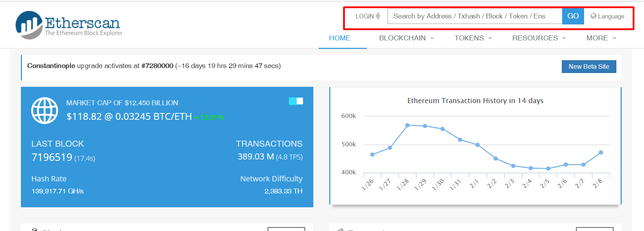Open the TOKENS menu label
Screen dimensions: 644x231
tap(469, 38)
